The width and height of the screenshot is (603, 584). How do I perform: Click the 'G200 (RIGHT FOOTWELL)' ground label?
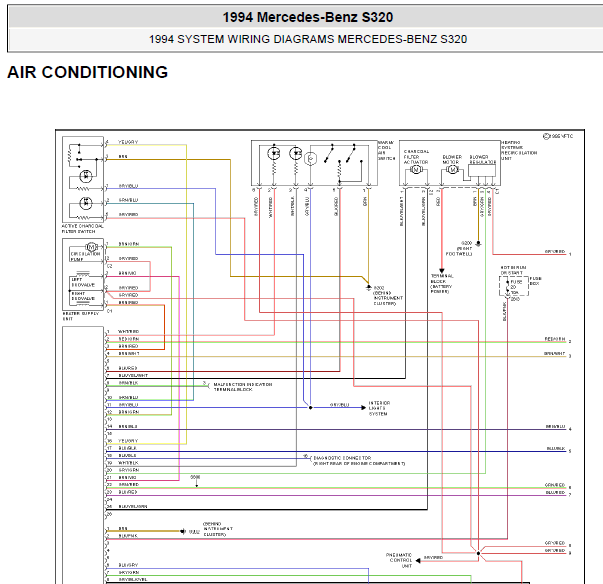pyautogui.click(x=459, y=249)
